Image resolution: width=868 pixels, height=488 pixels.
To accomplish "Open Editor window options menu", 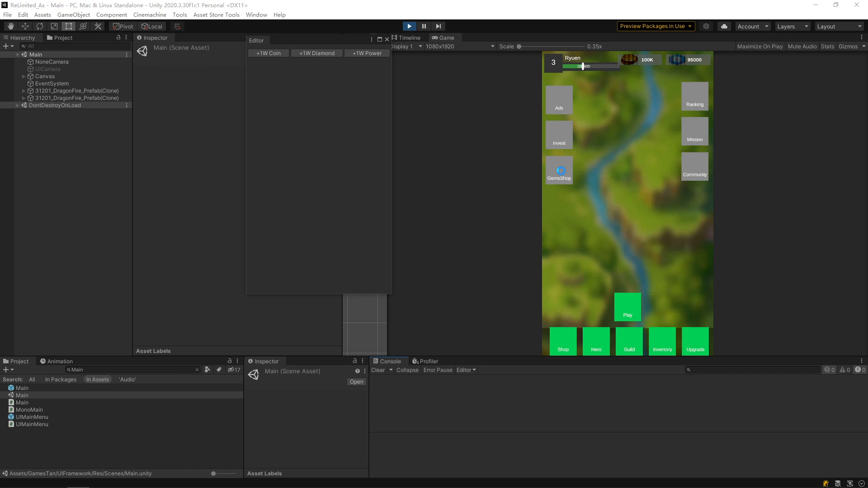I will click(372, 39).
